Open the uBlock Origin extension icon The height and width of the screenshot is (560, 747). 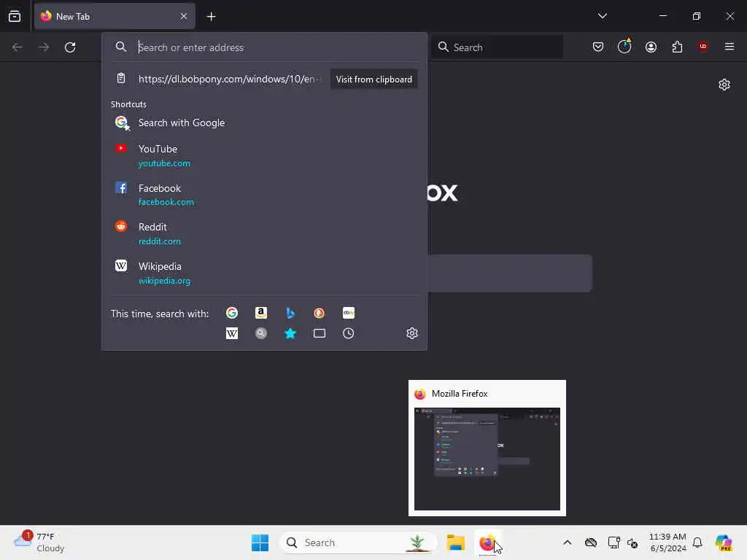click(703, 47)
